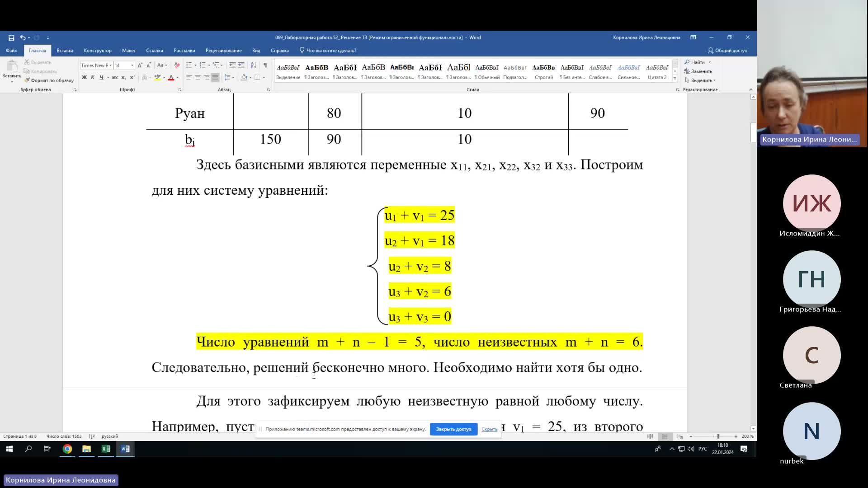
Task: Click the zoom slider handle
Action: click(x=718, y=436)
